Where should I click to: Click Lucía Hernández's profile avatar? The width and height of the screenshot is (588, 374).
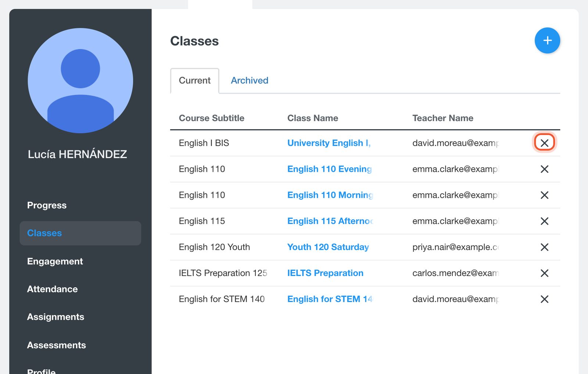coord(80,80)
